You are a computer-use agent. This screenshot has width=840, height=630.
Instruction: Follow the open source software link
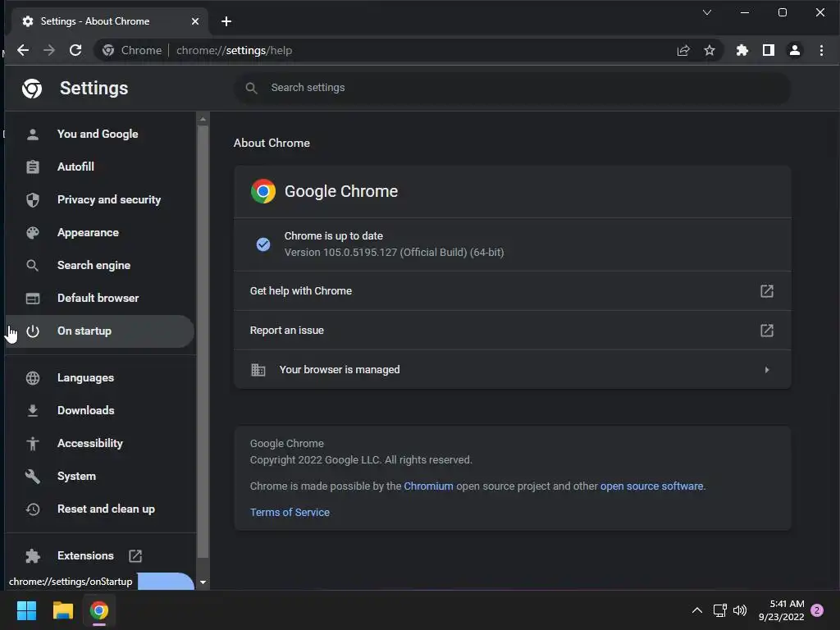tap(651, 486)
